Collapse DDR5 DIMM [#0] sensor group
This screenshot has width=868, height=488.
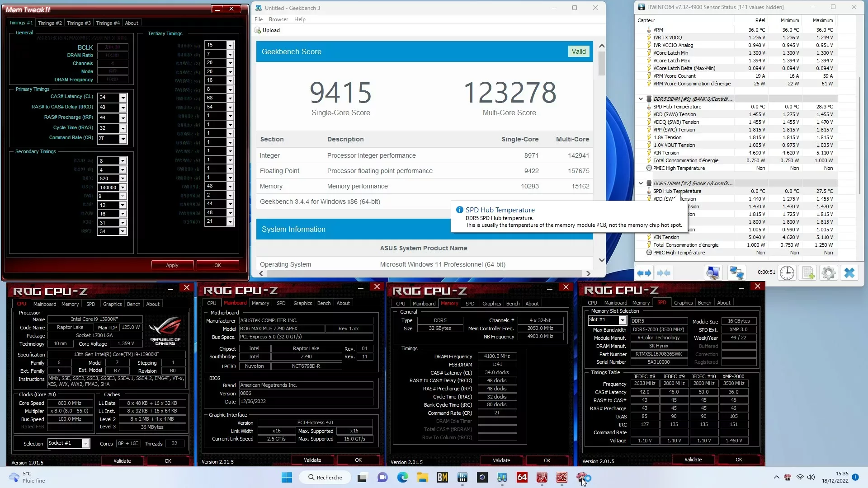point(641,99)
